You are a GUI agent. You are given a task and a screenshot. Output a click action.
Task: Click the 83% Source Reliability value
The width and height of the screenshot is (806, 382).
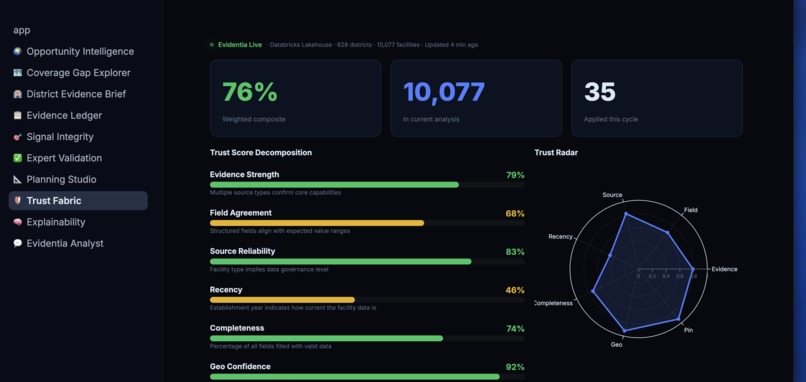(x=515, y=252)
